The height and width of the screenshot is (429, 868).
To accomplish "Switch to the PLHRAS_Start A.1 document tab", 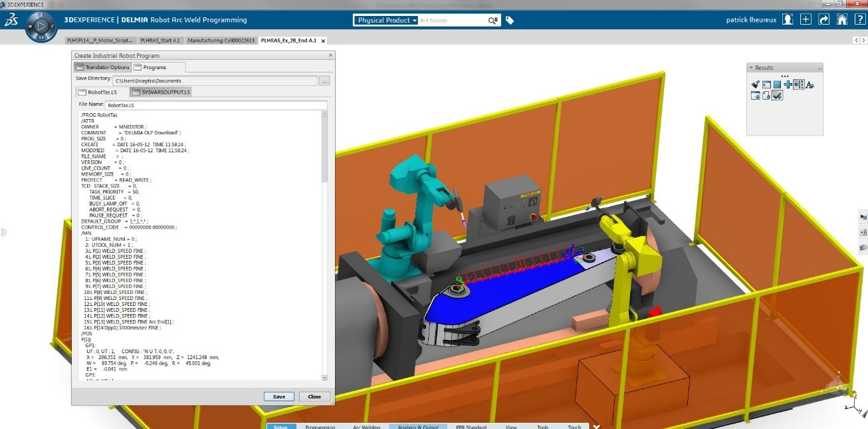I will [x=160, y=41].
